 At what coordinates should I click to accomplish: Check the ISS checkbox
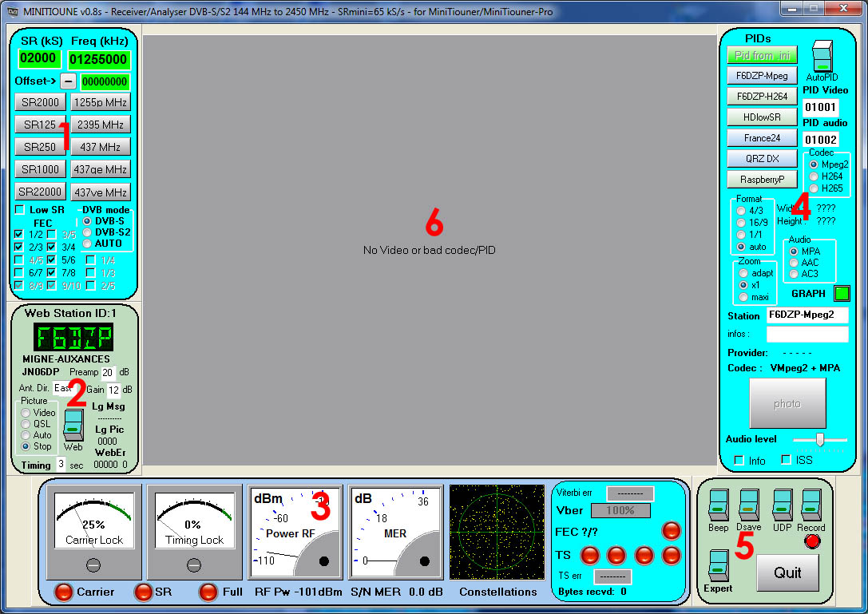point(787,460)
